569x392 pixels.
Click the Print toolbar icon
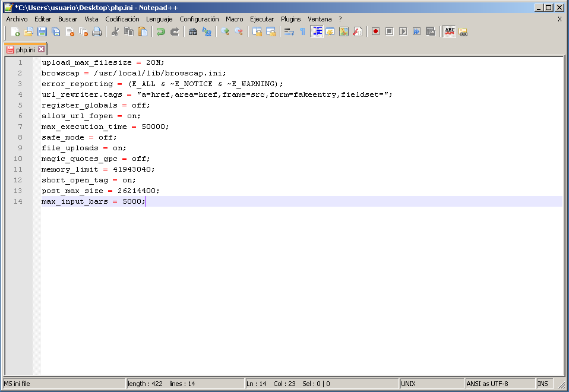click(97, 31)
